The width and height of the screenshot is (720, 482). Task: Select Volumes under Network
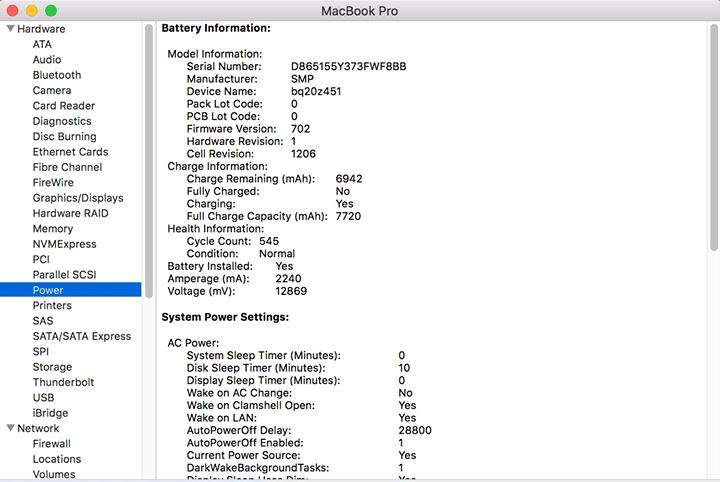pos(54,474)
